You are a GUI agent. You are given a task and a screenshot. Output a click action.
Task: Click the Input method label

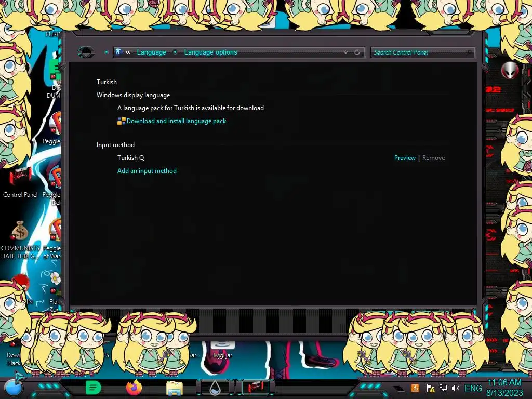pyautogui.click(x=115, y=145)
